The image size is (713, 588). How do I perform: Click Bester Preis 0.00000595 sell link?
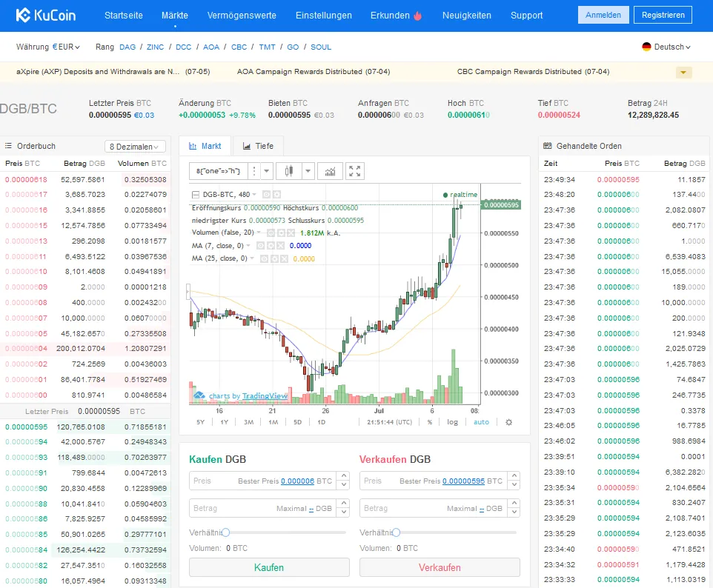coord(463,481)
